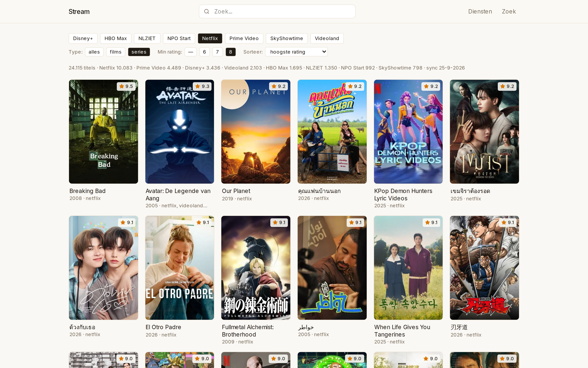Screen dimensions: 588x368
Task: Open the Our Planet poster
Action: 256,132
